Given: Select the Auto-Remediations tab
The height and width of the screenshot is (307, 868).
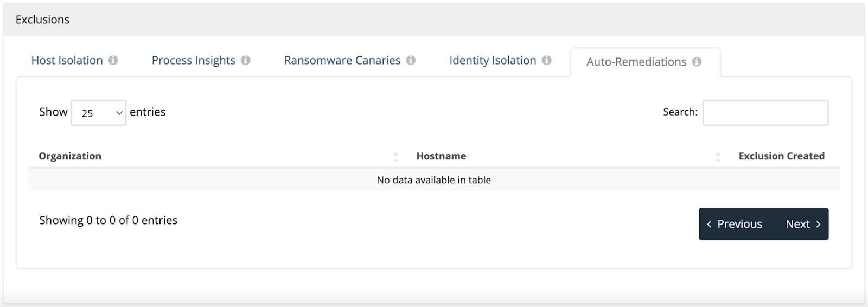Looking at the screenshot, I should tap(636, 62).
